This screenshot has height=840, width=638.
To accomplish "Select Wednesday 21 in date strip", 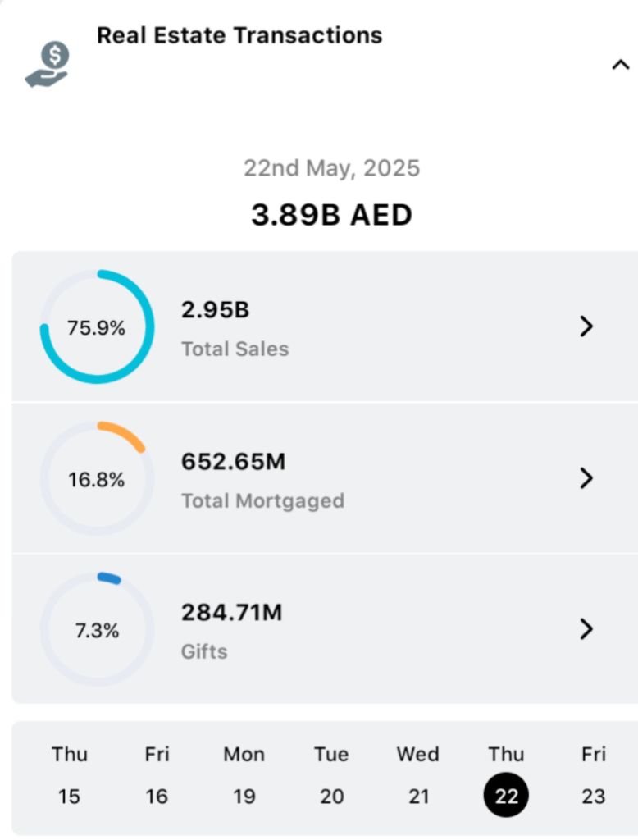I will tap(418, 775).
